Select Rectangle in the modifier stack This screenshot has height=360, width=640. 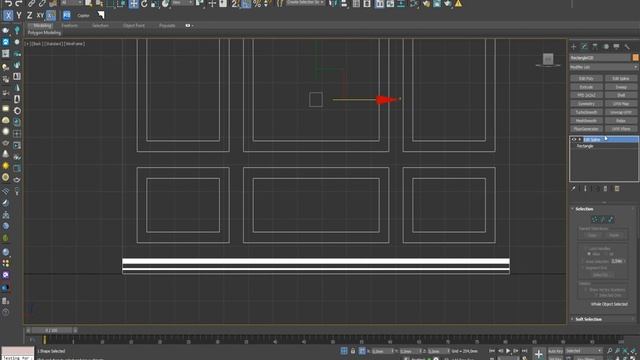[585, 146]
